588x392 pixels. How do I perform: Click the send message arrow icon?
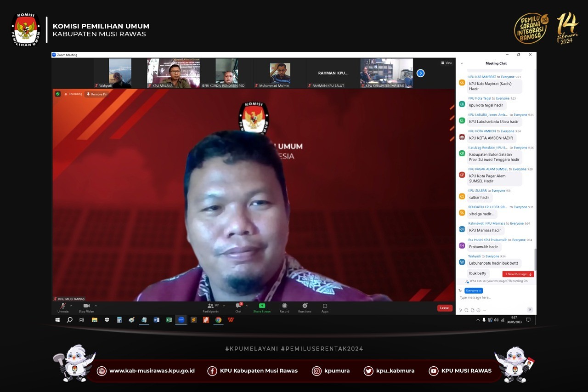(530, 310)
